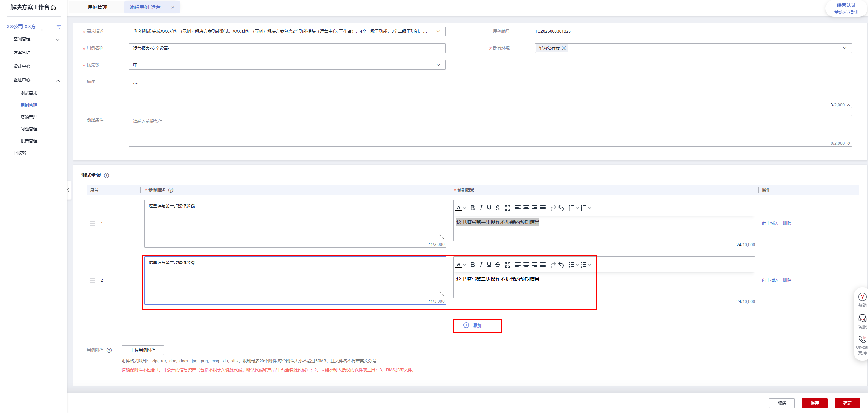Expand step 1 expected result editor to fullscreen
The height and width of the screenshot is (413, 868).
coord(508,208)
